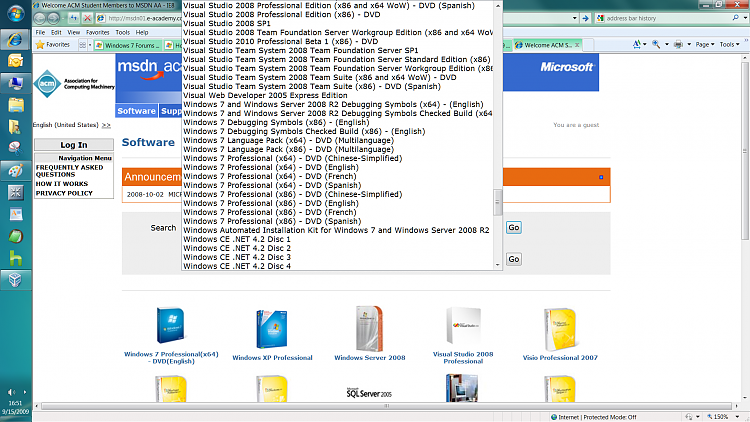Go back with the browser Back arrow
750x422 pixels.
tap(40, 18)
